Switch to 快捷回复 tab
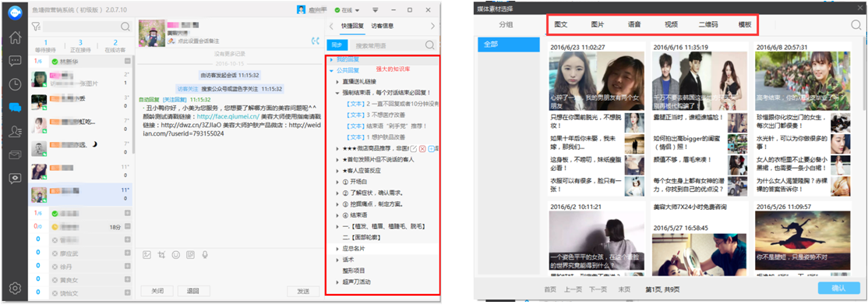The width and height of the screenshot is (868, 305). point(353,26)
